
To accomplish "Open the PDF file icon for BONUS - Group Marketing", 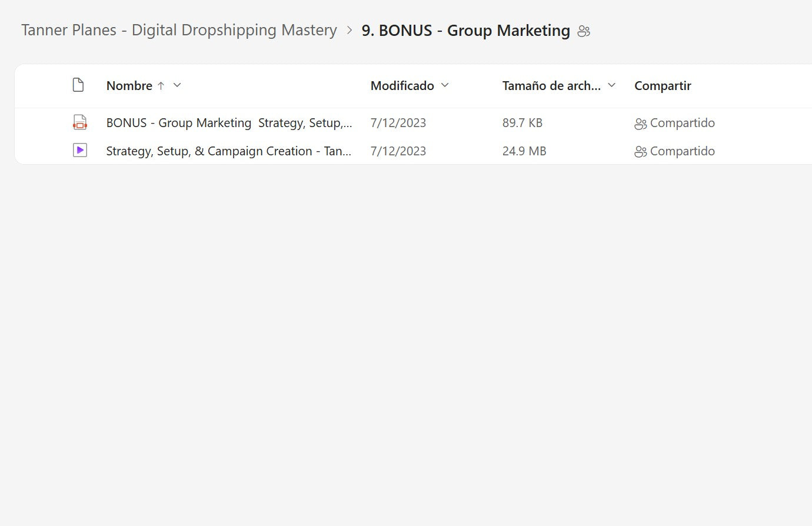I will point(79,122).
